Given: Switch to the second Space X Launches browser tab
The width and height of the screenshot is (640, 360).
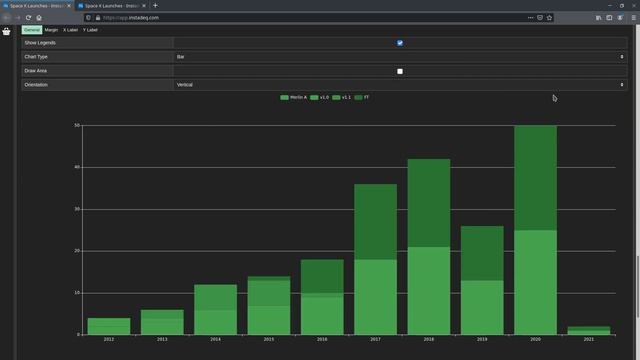Looking at the screenshot, I should pyautogui.click(x=111, y=6).
